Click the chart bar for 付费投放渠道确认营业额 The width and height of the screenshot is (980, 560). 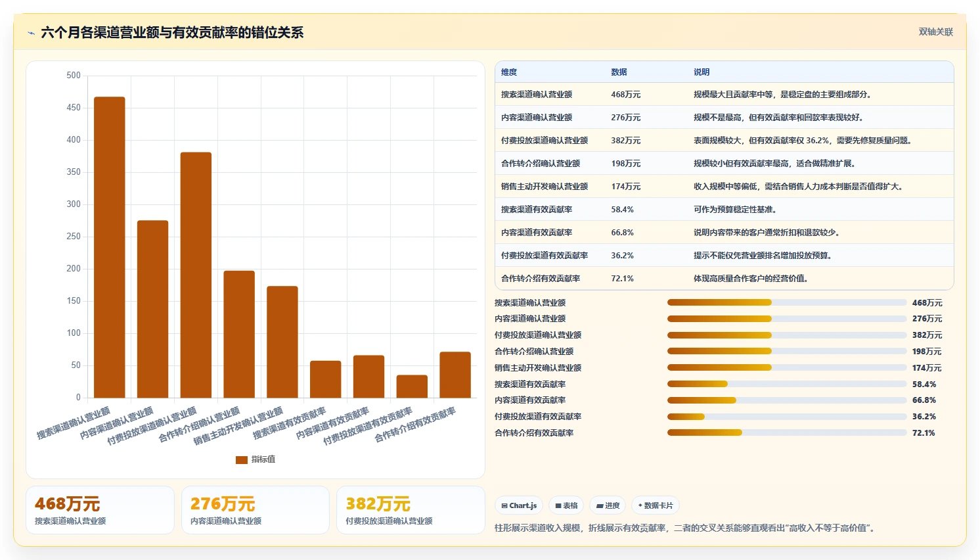(x=196, y=275)
